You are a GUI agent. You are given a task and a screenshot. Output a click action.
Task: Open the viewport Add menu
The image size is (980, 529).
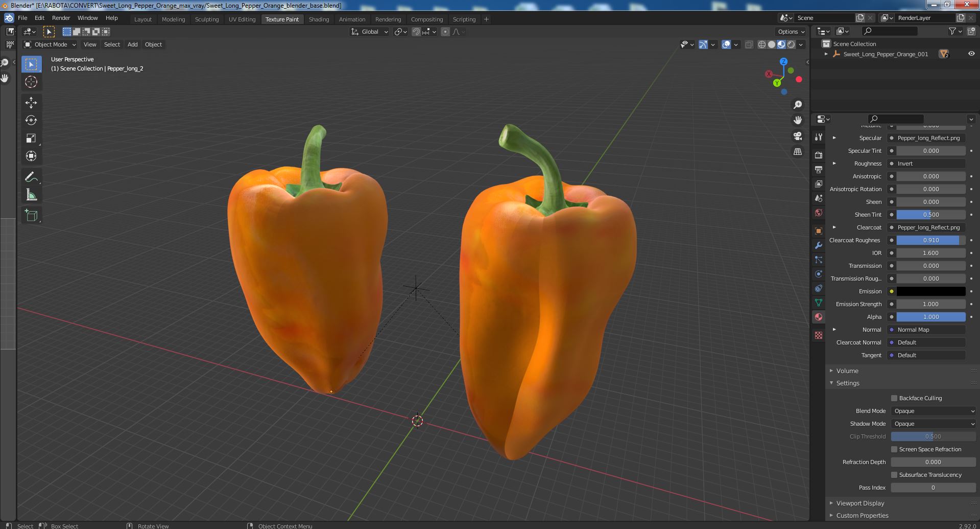[x=132, y=44]
